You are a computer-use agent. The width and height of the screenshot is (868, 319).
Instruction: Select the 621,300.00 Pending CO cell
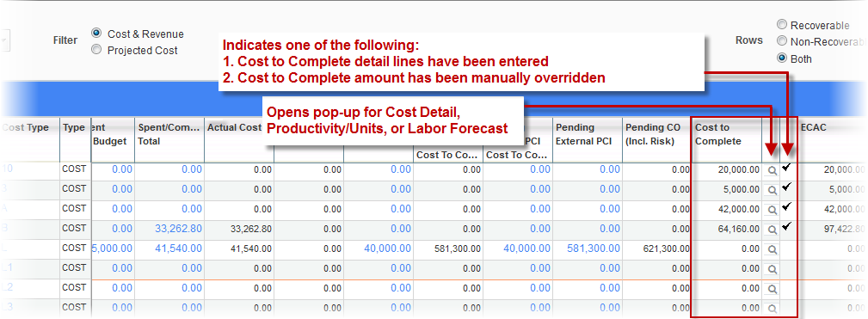pos(656,249)
